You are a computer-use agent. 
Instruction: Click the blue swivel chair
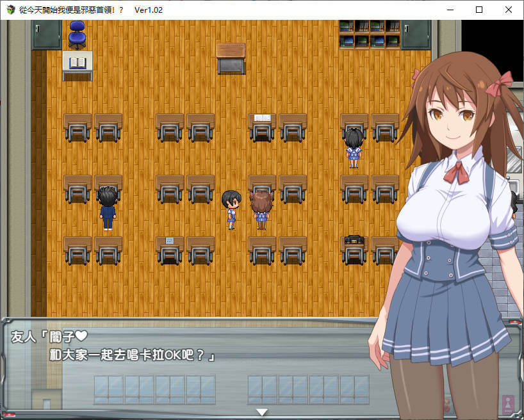point(77,34)
